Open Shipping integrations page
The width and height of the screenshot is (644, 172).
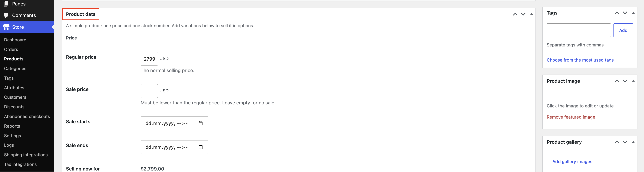point(26,155)
